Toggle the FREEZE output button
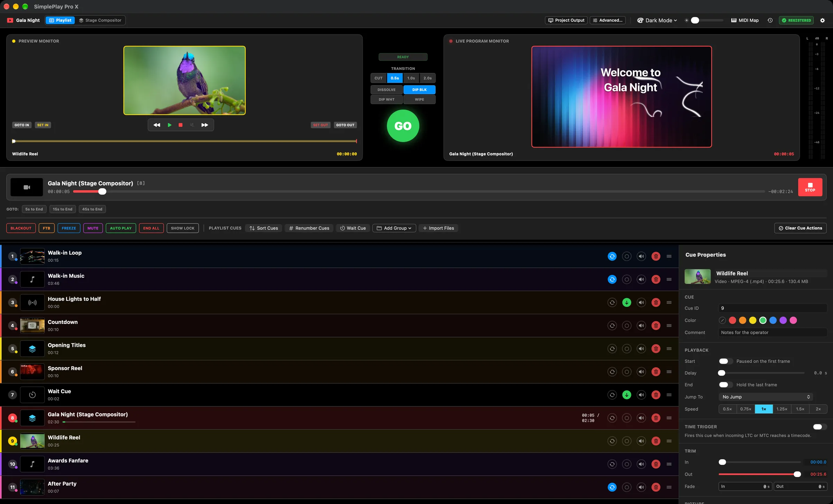 click(x=69, y=228)
